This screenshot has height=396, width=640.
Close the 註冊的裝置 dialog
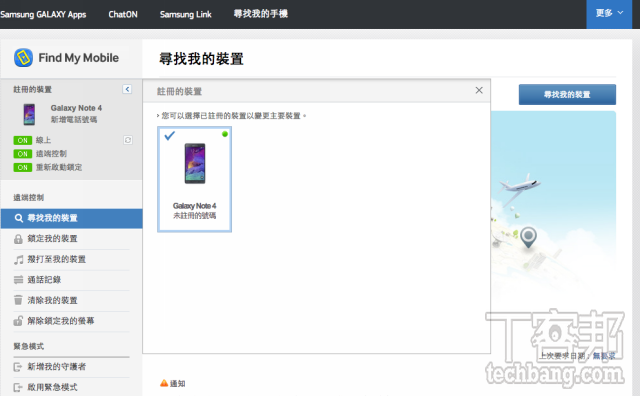point(479,90)
